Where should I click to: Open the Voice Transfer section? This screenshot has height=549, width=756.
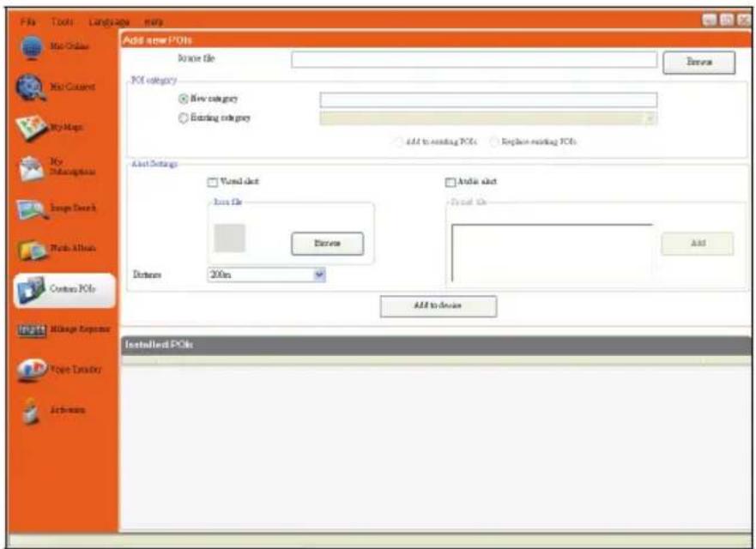59,370
